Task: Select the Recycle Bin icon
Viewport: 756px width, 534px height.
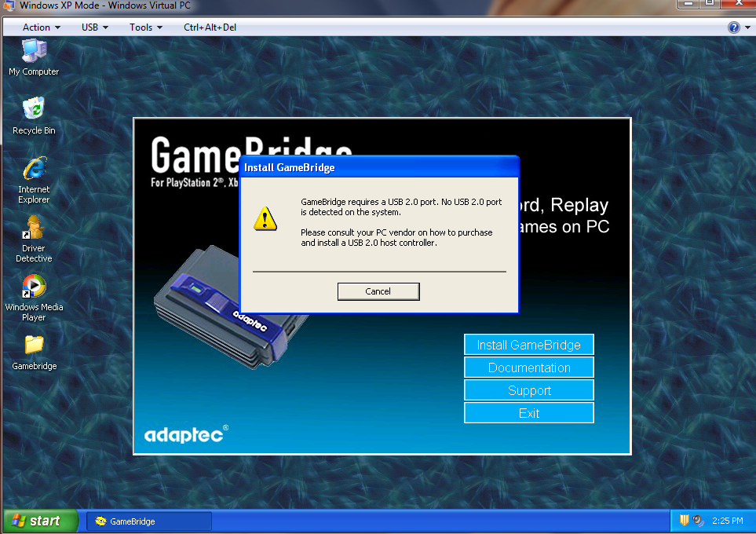Action: pyautogui.click(x=34, y=115)
